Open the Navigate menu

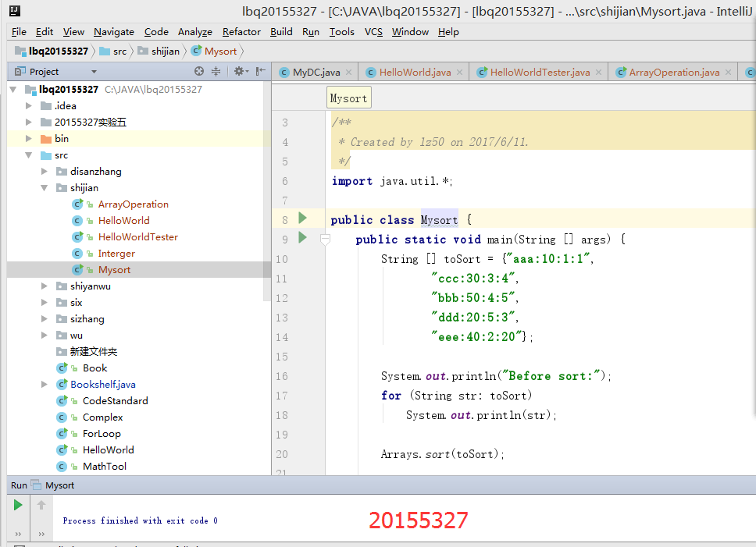(x=114, y=32)
